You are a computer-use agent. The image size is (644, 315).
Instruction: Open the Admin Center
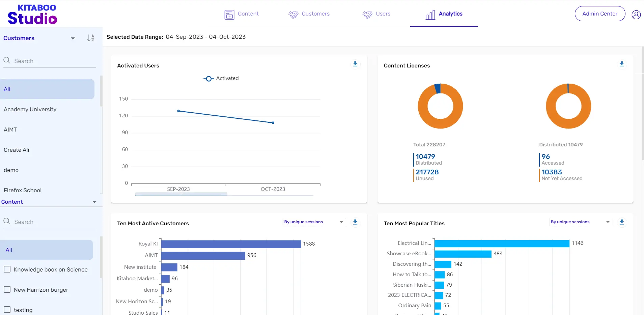(x=600, y=14)
